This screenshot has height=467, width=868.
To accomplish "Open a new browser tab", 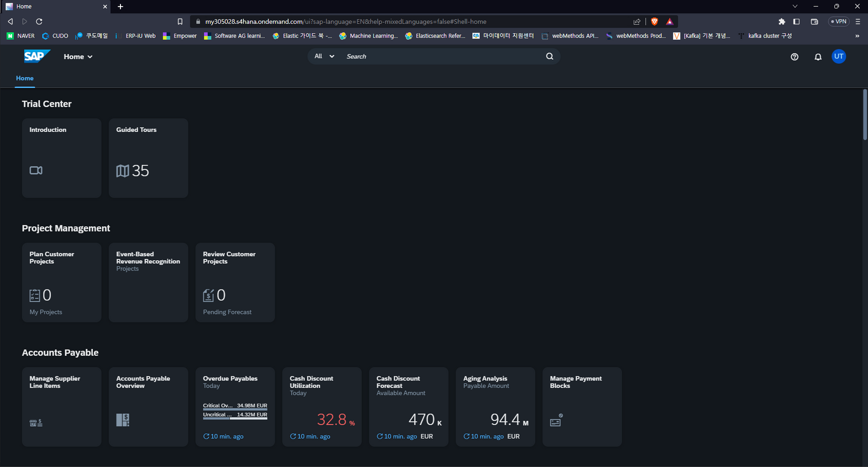I will click(120, 7).
